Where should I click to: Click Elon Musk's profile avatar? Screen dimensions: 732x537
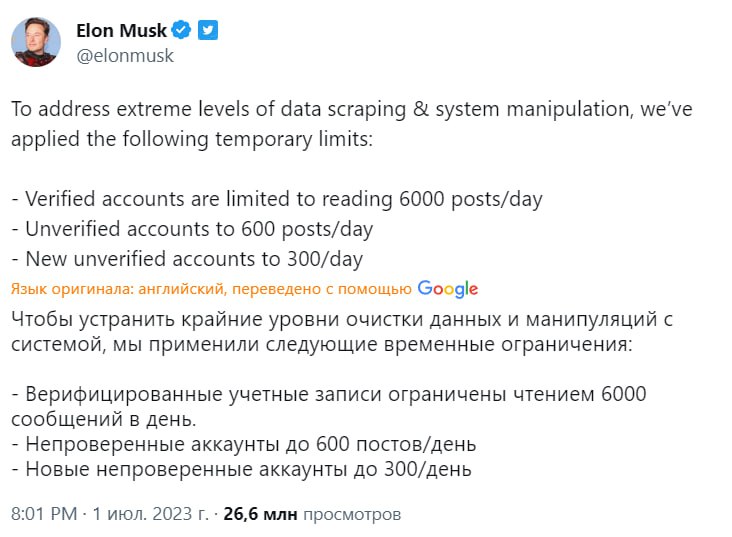pyautogui.click(x=36, y=41)
